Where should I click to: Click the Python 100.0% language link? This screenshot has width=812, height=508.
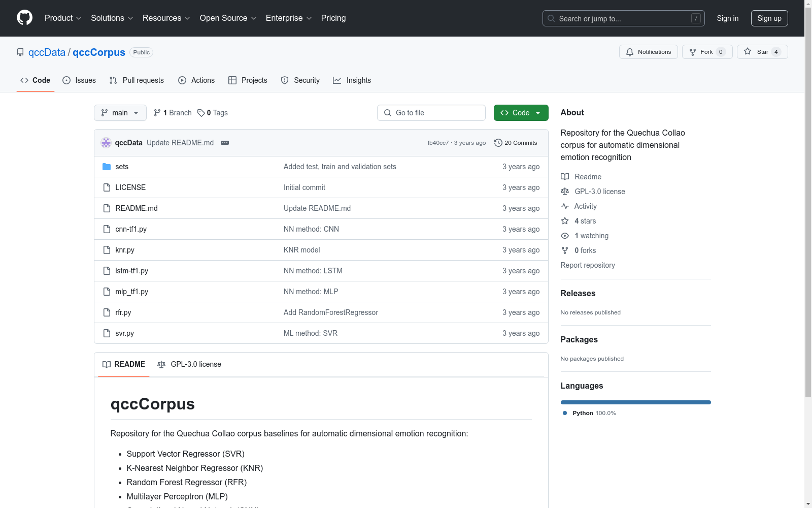point(589,413)
